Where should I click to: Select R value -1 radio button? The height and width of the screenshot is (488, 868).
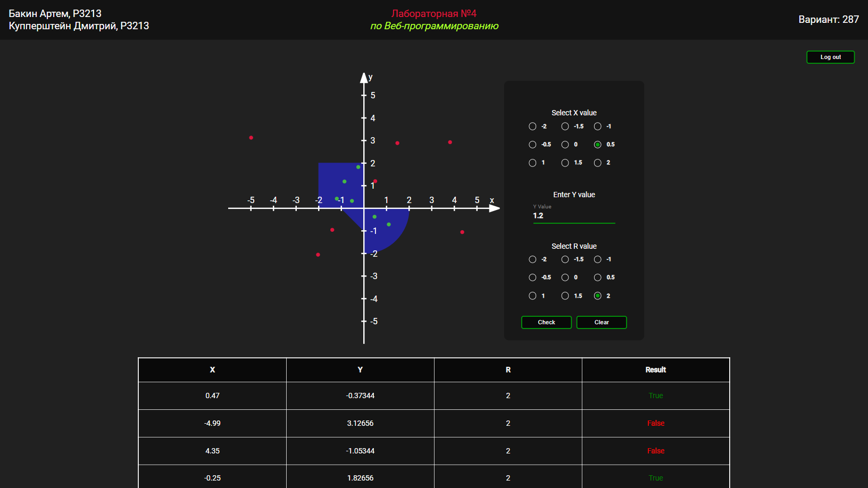pos(598,259)
